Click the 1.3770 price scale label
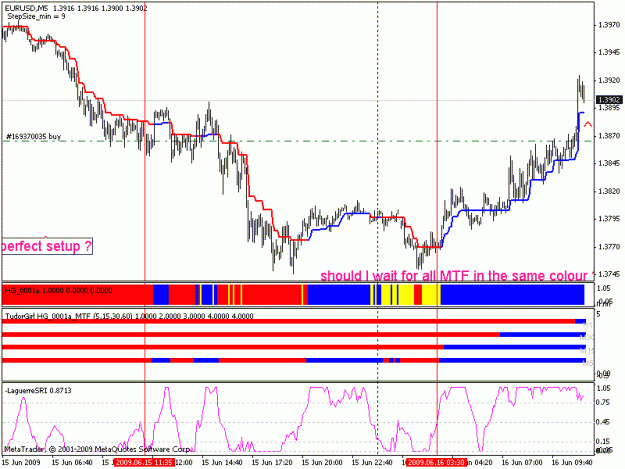 tap(609, 247)
